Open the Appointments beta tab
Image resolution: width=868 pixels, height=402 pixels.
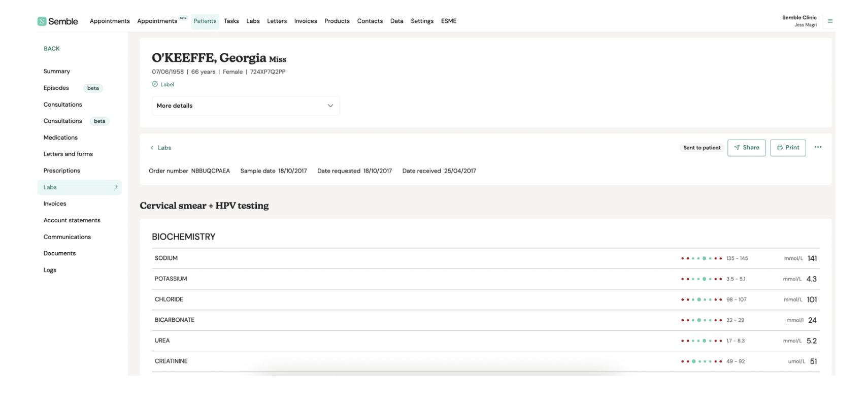(157, 21)
